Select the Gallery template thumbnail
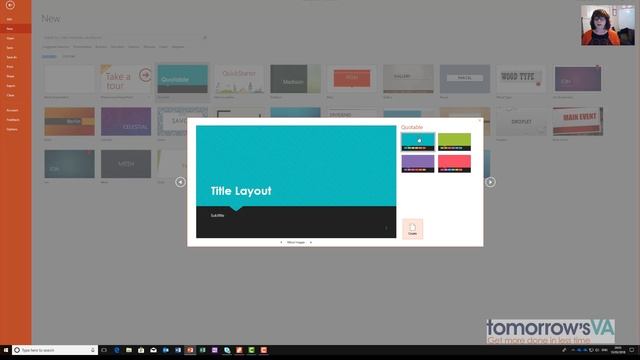640x360 pixels. pyautogui.click(x=408, y=79)
